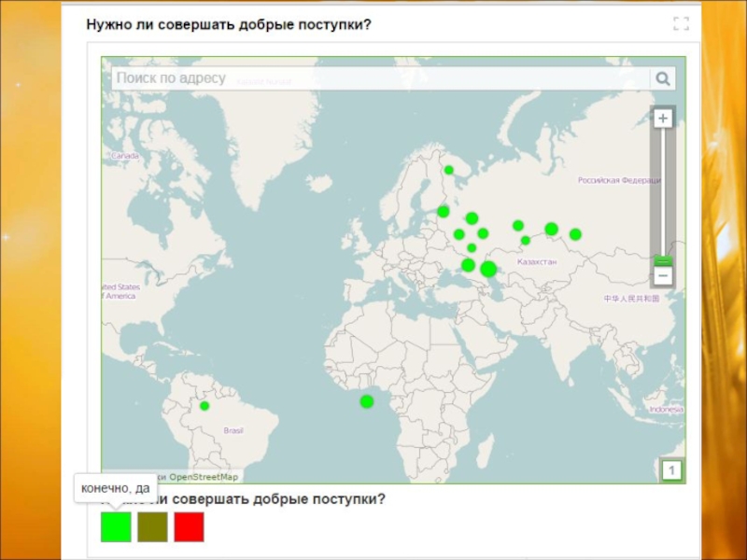The width and height of the screenshot is (747, 560).
Task: Open fullscreen view with corner brackets icon
Action: point(681,24)
